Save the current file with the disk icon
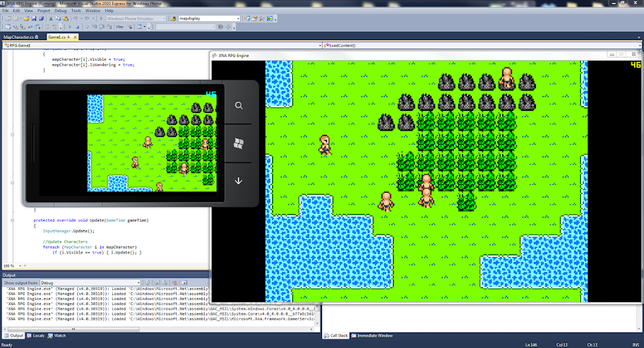 [34, 18]
